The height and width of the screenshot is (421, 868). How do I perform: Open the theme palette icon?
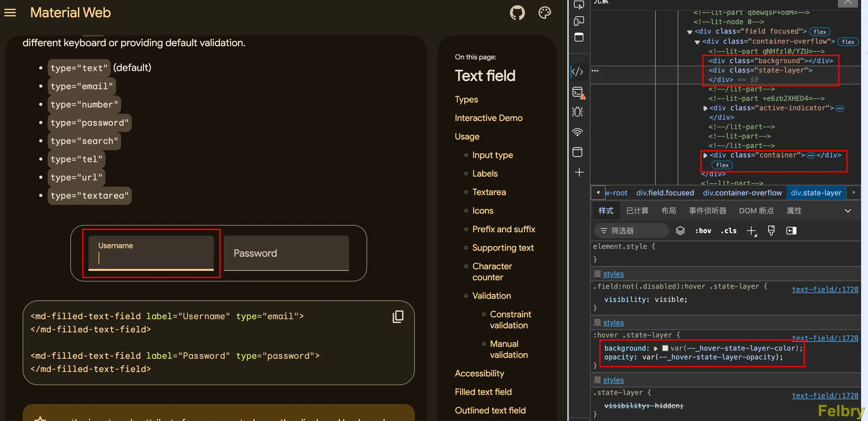click(544, 13)
